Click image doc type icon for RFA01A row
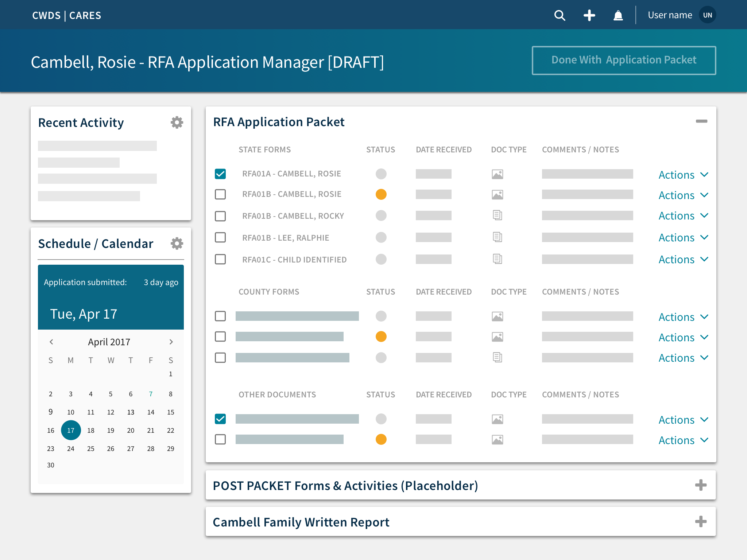The image size is (747, 560). 497,174
